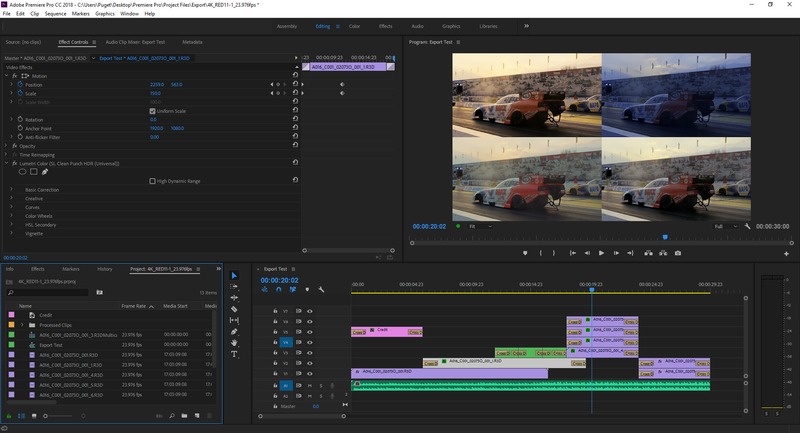Click the ellipse mask icon under Lumetri Color
Image resolution: width=800 pixels, height=433 pixels.
pos(22,171)
